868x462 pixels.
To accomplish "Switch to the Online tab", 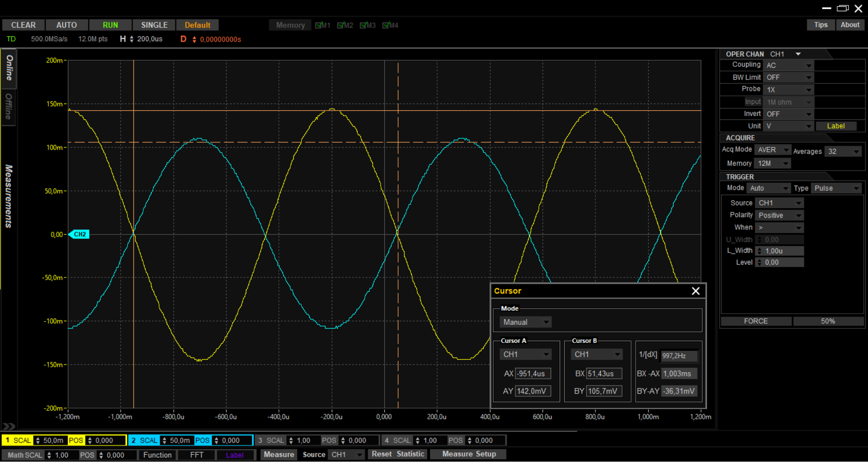I will click(x=9, y=68).
